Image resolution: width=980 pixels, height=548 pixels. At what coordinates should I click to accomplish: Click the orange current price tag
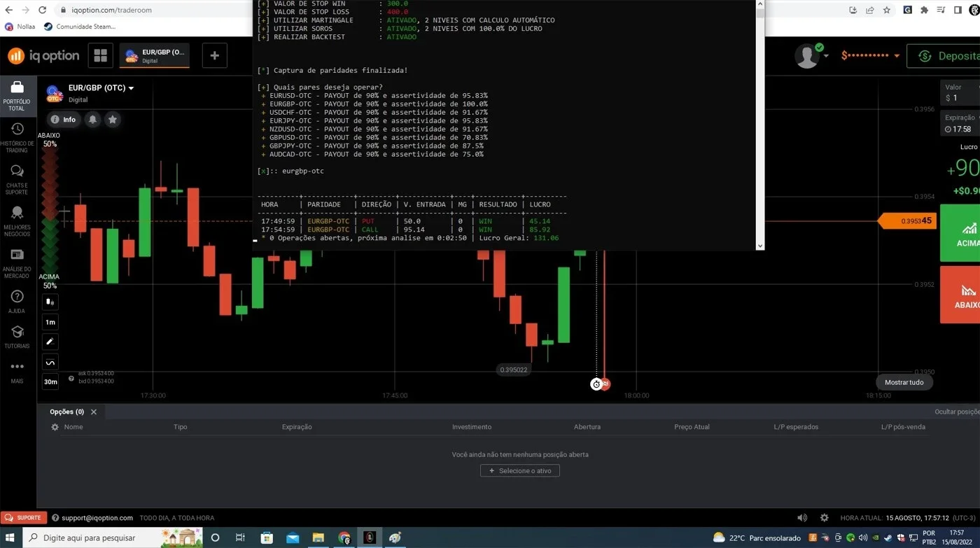click(x=907, y=220)
